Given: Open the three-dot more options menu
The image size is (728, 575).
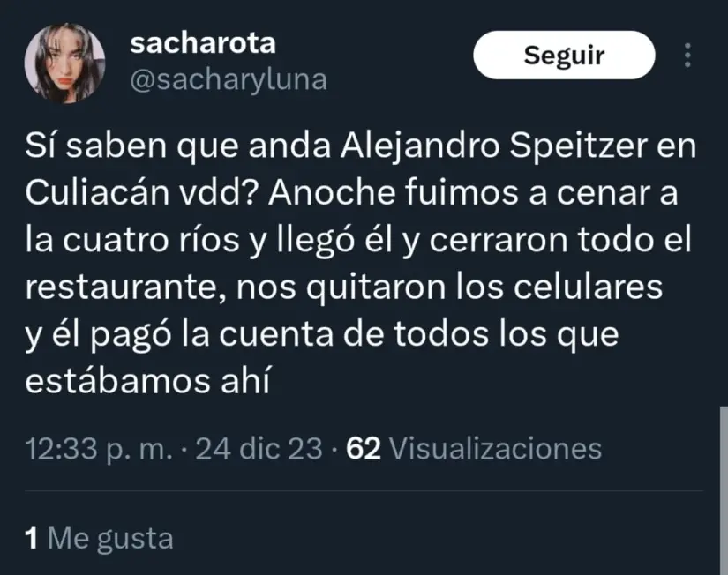Looking at the screenshot, I should click(x=687, y=56).
